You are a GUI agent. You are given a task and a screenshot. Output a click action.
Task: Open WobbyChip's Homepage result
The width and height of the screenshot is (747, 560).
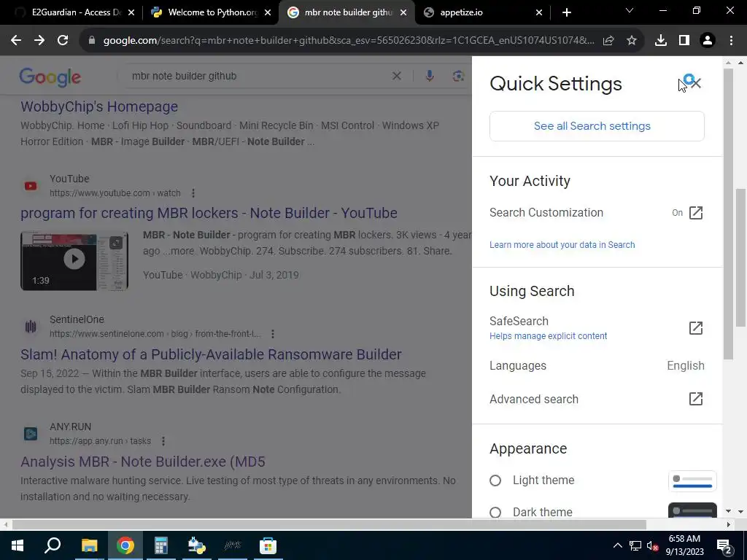tap(99, 106)
